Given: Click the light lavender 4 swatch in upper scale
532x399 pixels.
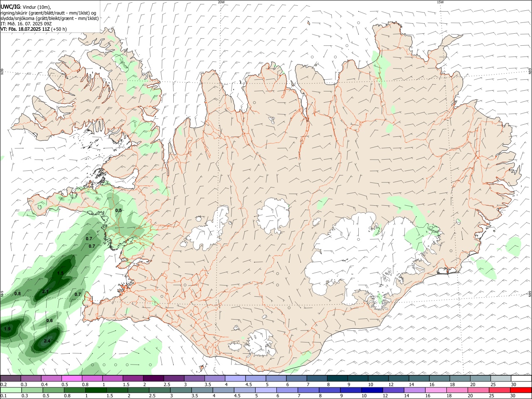Looking at the screenshot, I should point(234,379).
